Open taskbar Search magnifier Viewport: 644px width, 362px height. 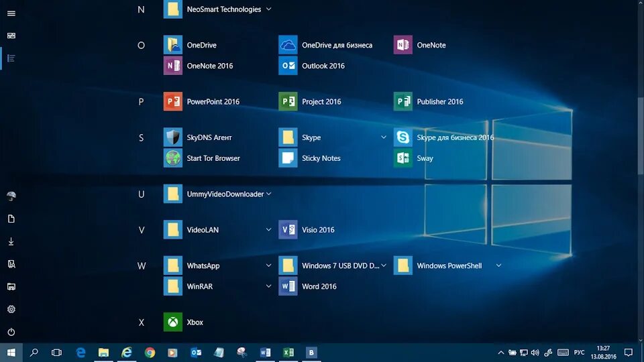click(x=34, y=353)
